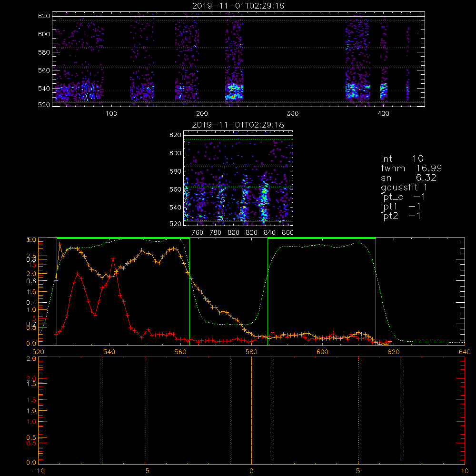The width and height of the screenshot is (476, 476).
Task: Click the x-axis label 300 on the top plot
Action: pos(293,114)
